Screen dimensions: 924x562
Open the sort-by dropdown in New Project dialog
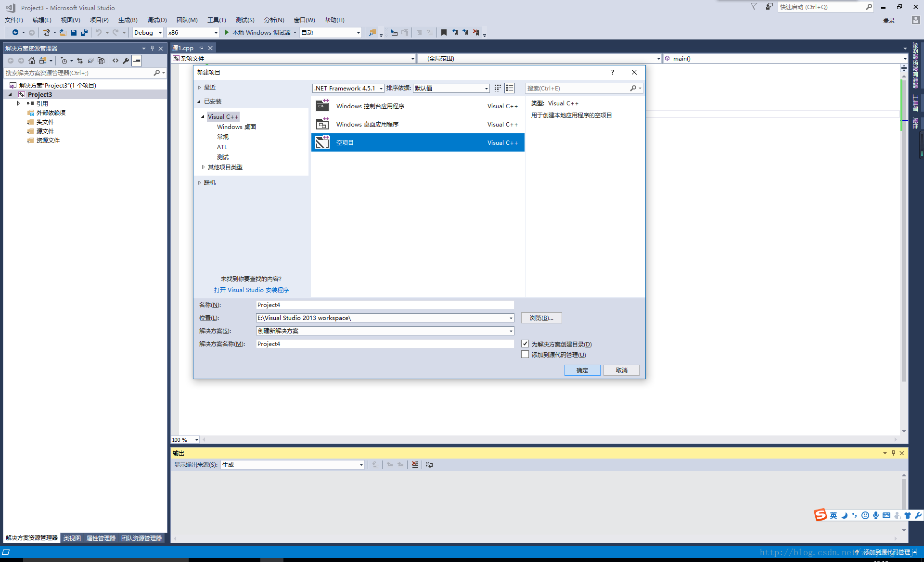pos(451,88)
